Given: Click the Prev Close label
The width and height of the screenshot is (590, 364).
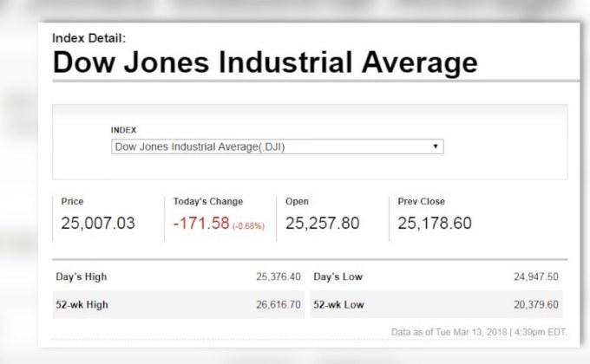Looking at the screenshot, I should coord(421,201).
